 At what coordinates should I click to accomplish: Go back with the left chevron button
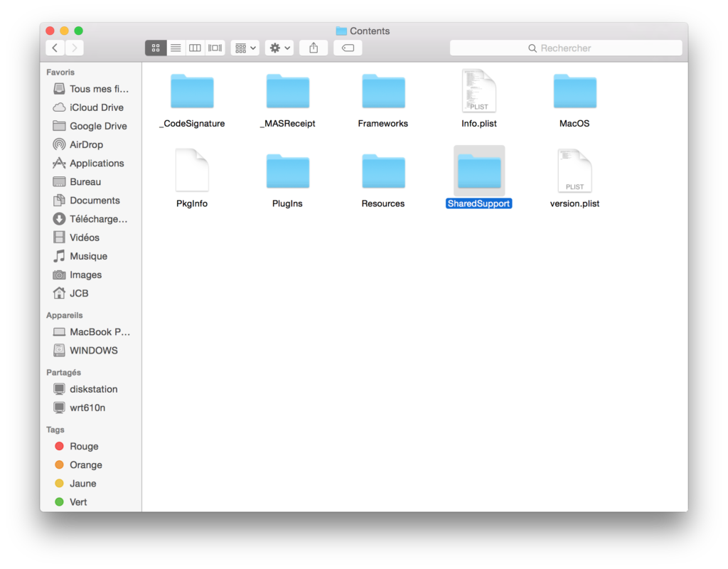pos(55,48)
